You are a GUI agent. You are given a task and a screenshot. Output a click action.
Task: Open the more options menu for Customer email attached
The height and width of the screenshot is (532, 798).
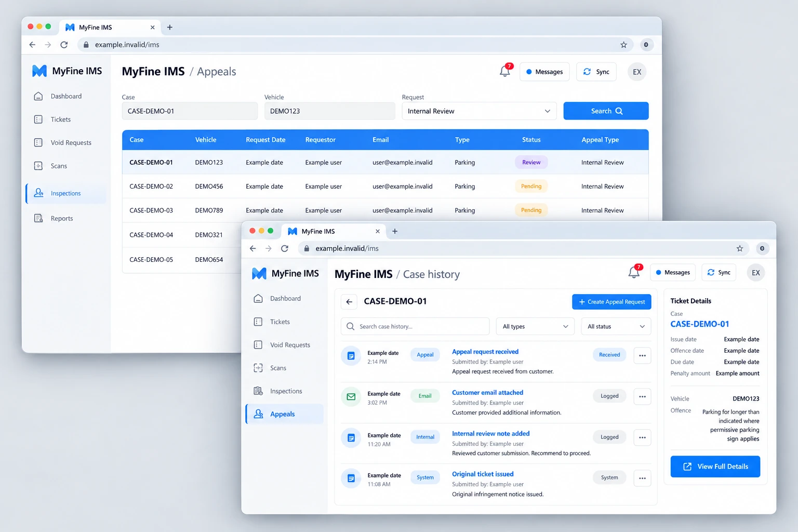point(642,396)
